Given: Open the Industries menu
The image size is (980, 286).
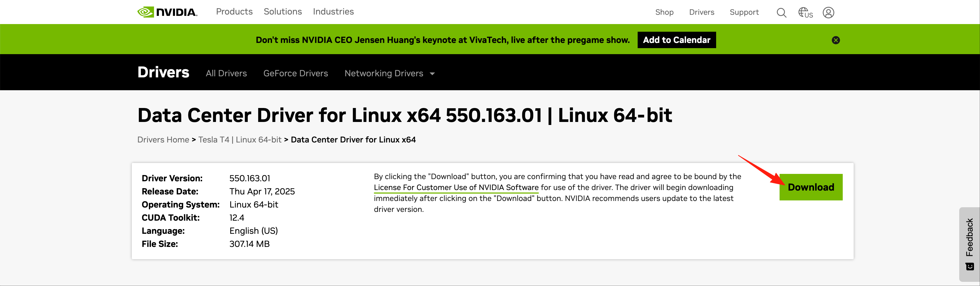Looking at the screenshot, I should [333, 12].
